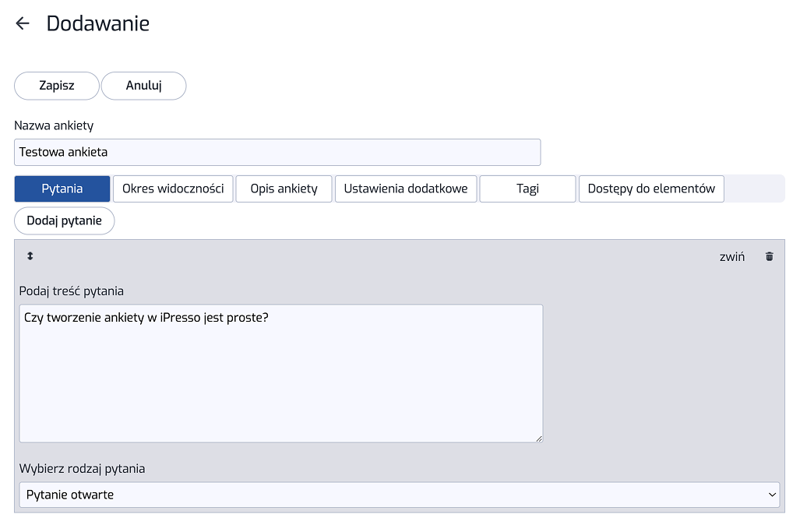Select the Opis ankiety tab
Screen dimensions: 800x532
(284, 188)
